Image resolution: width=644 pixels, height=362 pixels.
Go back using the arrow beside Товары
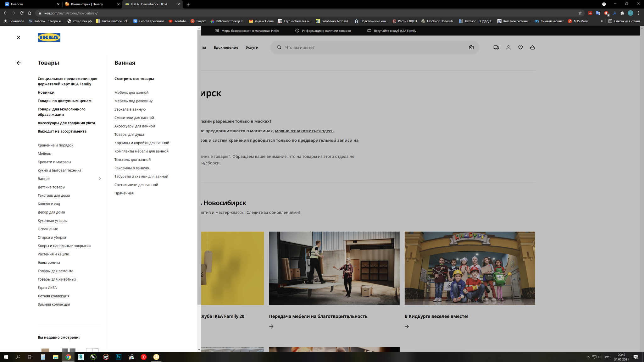pos(19,63)
